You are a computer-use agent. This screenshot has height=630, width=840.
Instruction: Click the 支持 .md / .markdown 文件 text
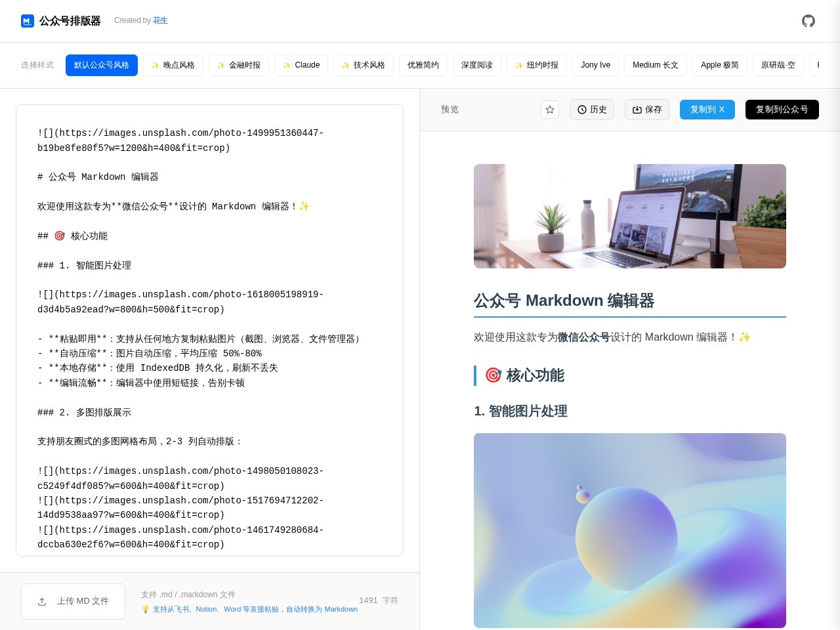pyautogui.click(x=188, y=595)
